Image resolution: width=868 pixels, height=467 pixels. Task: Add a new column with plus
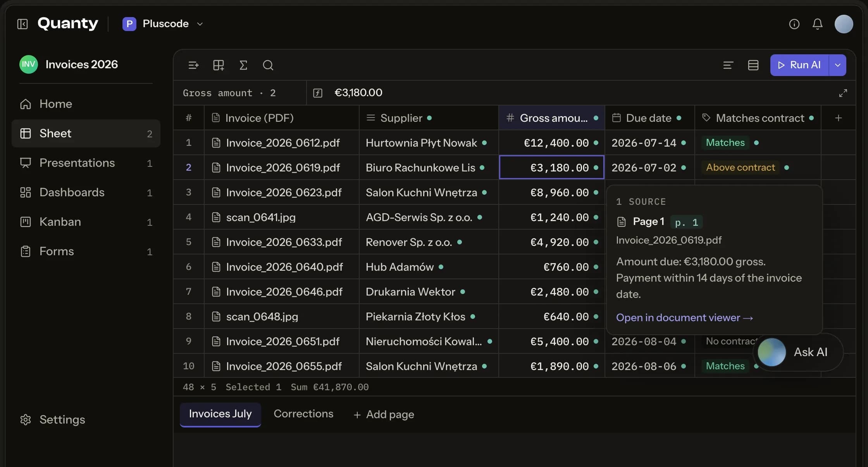click(x=838, y=118)
